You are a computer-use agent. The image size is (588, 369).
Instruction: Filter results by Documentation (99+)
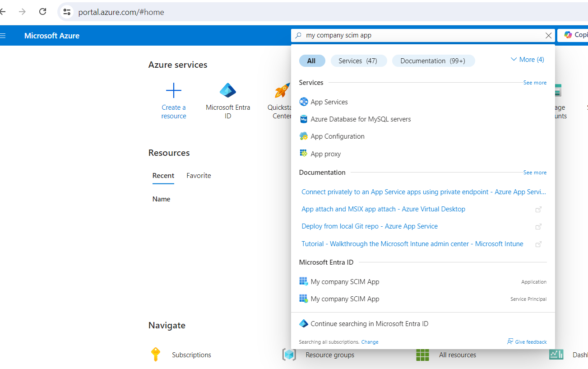click(433, 61)
